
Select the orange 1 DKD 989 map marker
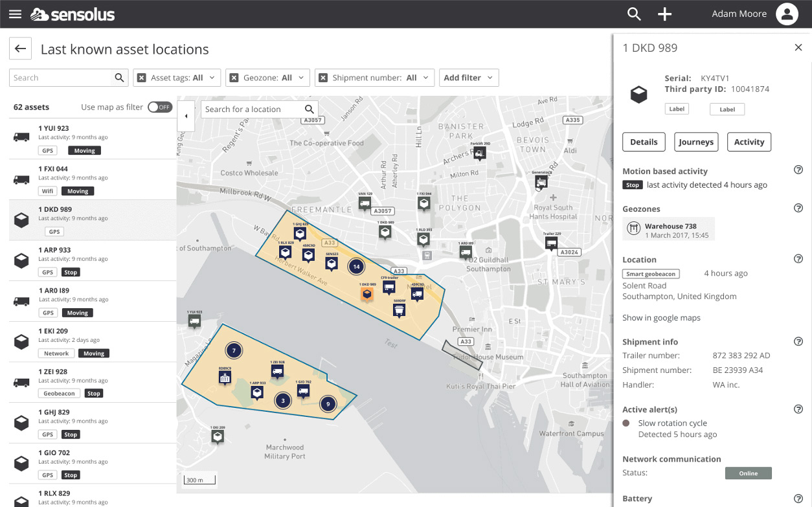(x=367, y=295)
